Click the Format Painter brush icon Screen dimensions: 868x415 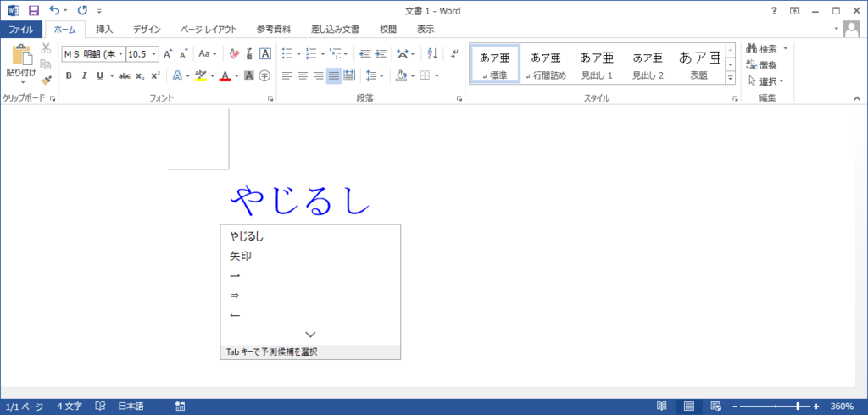pyautogui.click(x=46, y=80)
